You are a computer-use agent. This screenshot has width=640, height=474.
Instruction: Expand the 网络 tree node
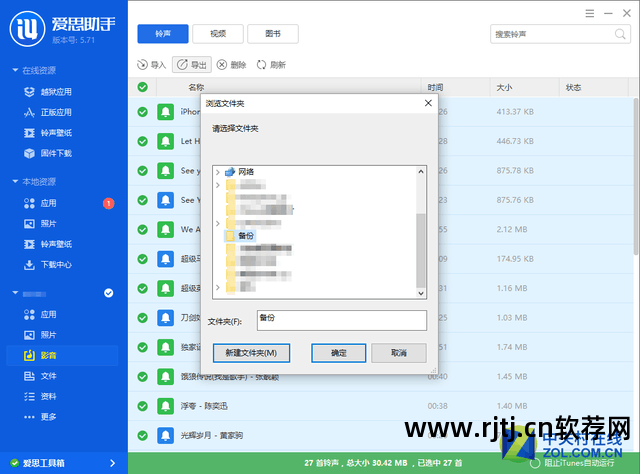pos(218,172)
